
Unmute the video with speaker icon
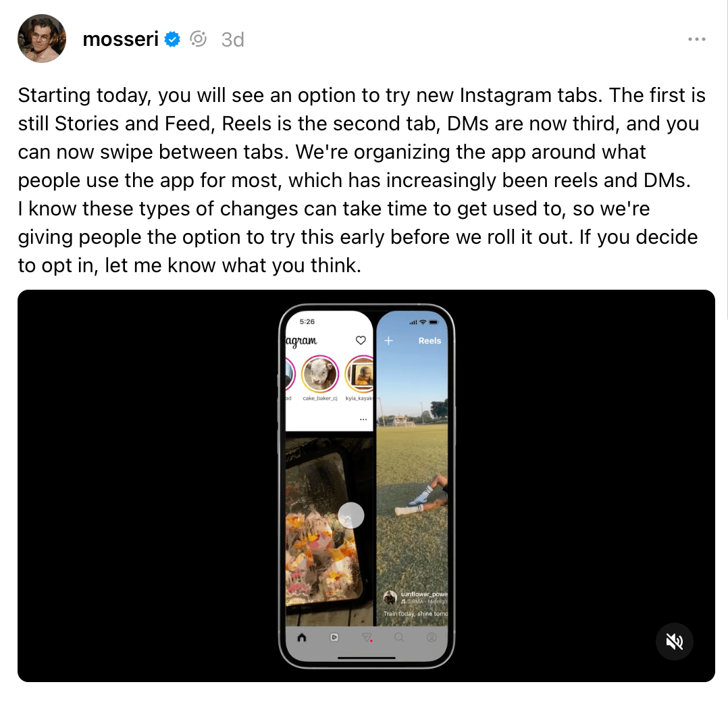point(675,642)
